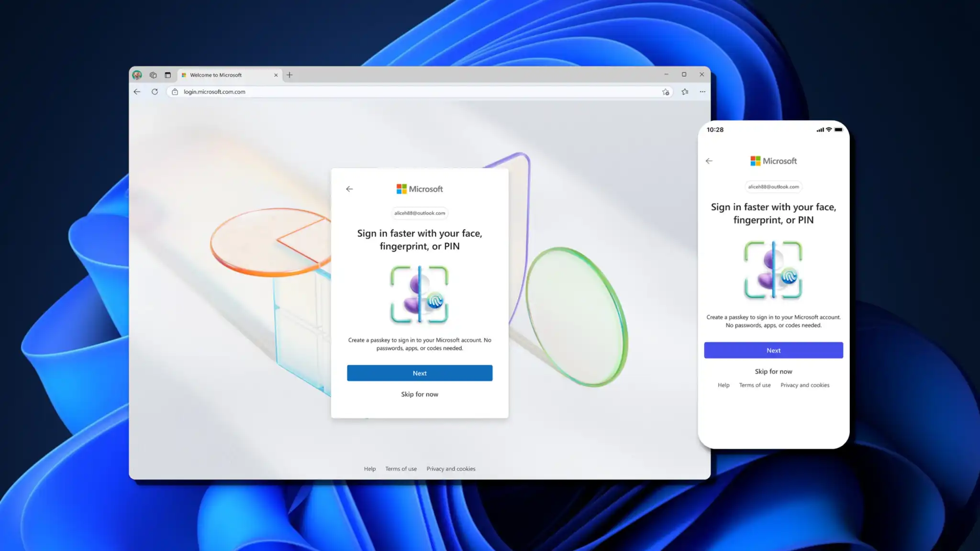Viewport: 980px width, 551px height.
Task: Tap Terms of use on phone screen
Action: coord(755,385)
